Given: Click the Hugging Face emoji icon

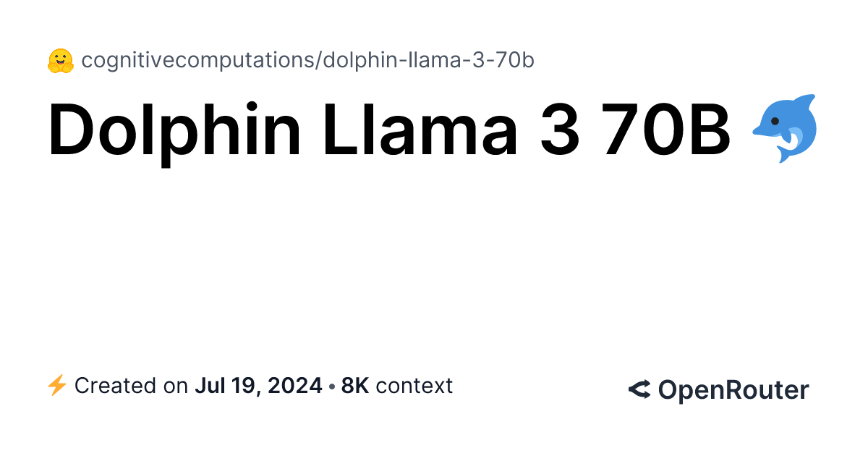Looking at the screenshot, I should (60, 61).
